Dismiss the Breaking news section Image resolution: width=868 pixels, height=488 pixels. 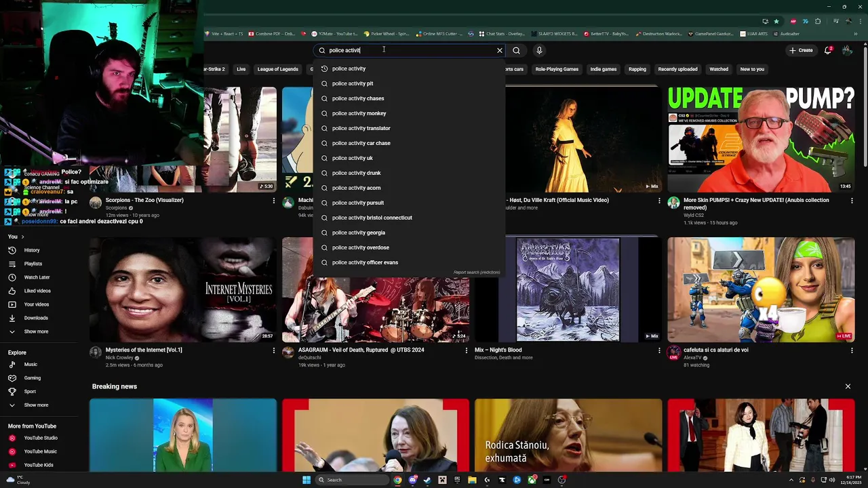pos(848,386)
